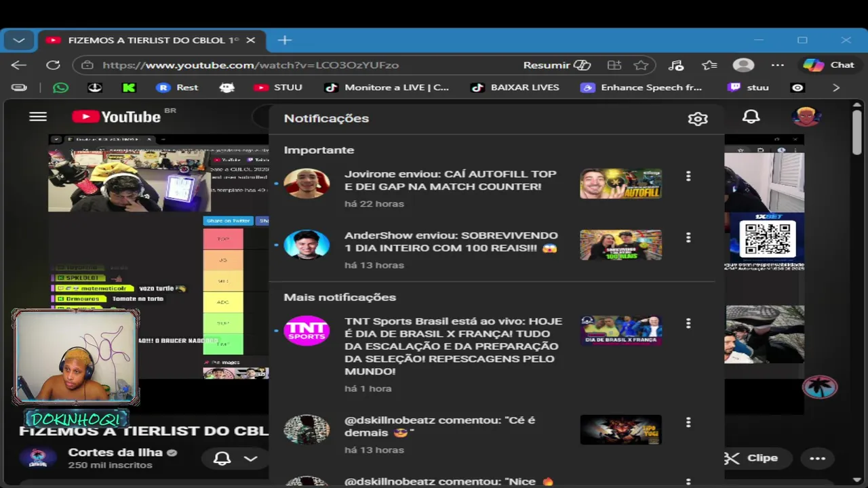Viewport: 868px width, 488px height.
Task: Open the 'Cé é demais' comment video thumbnail
Action: [620, 429]
